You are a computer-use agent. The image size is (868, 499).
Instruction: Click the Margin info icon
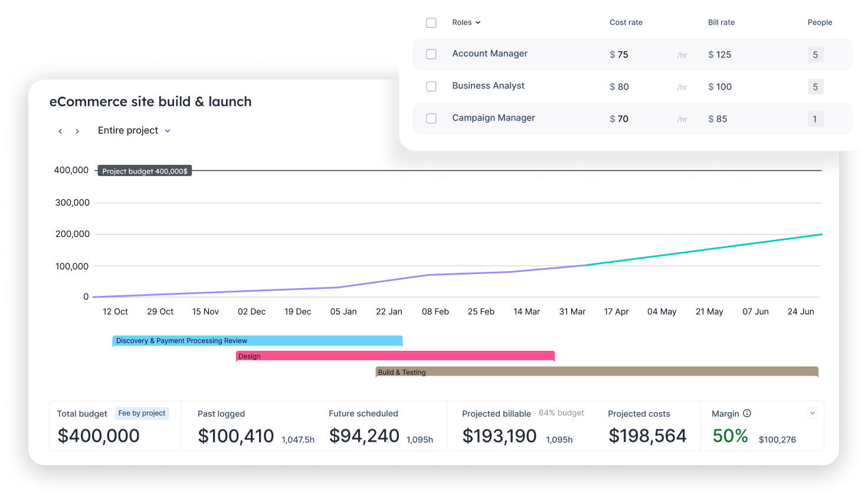(747, 413)
